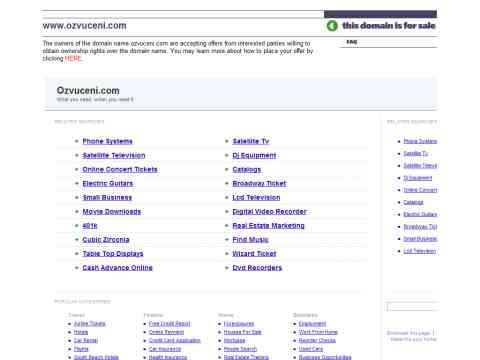
Task: Open Satellite Tv in the right sidebar
Action: [415, 153]
